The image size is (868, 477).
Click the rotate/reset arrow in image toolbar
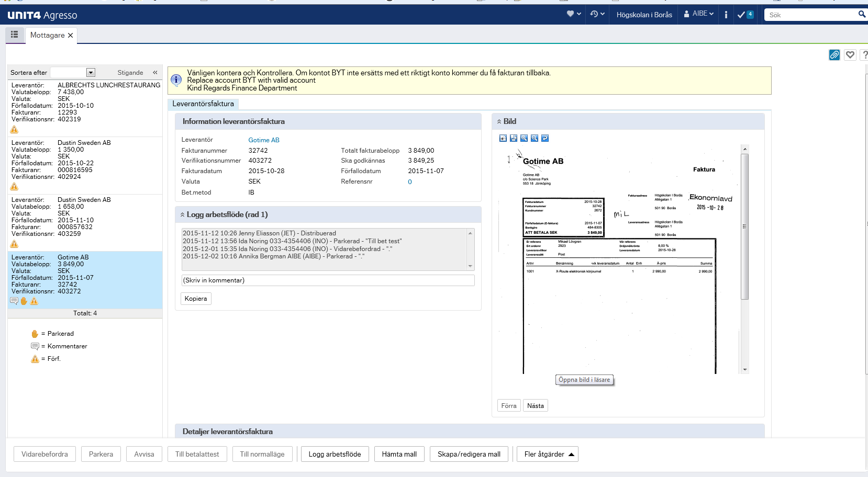click(x=545, y=138)
